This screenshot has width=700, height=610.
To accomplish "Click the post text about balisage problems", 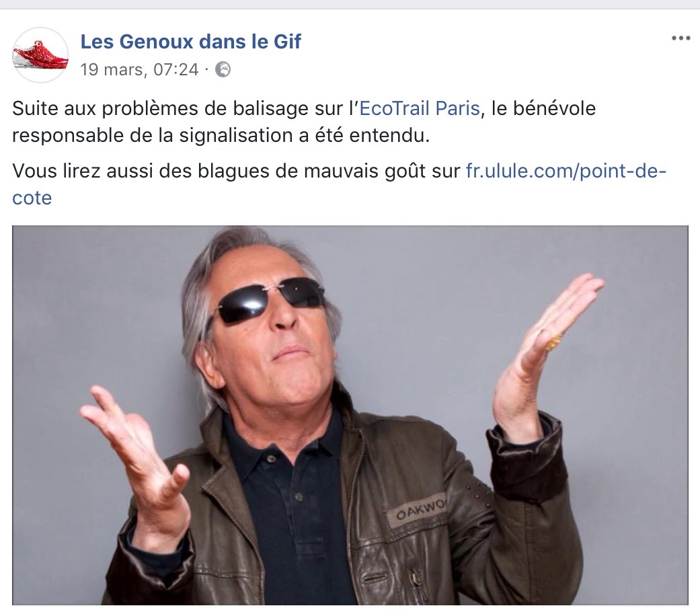I will click(303, 122).
